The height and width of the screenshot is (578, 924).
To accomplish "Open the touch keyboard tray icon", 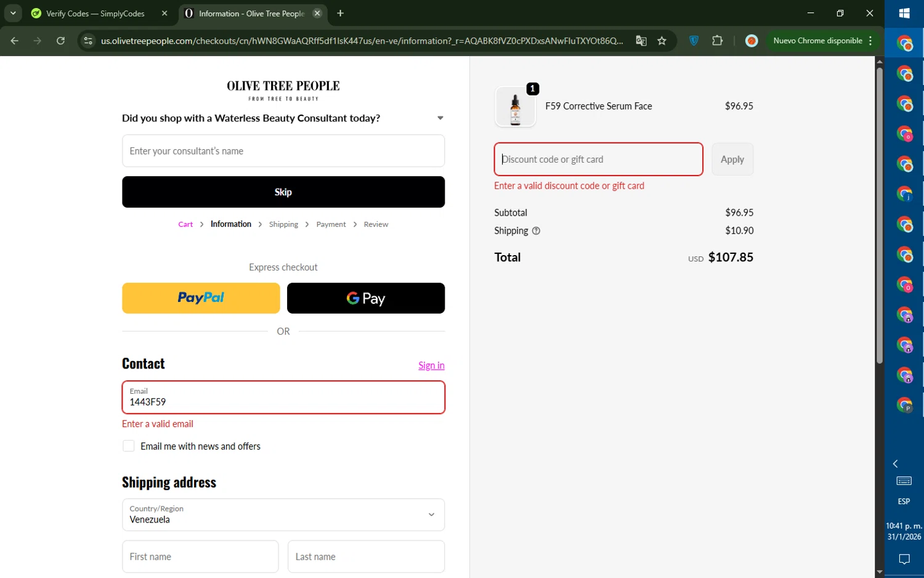I will point(904,481).
